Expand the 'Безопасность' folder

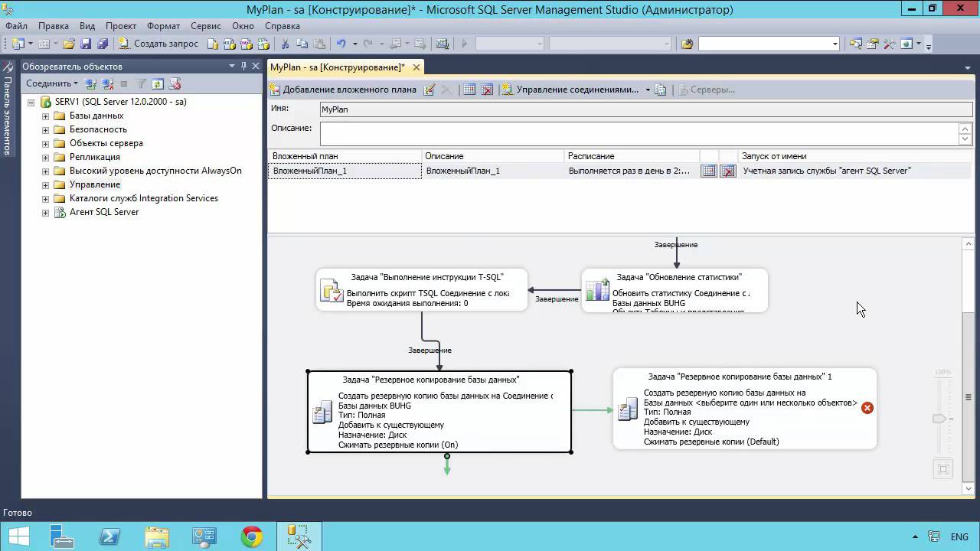click(x=45, y=129)
